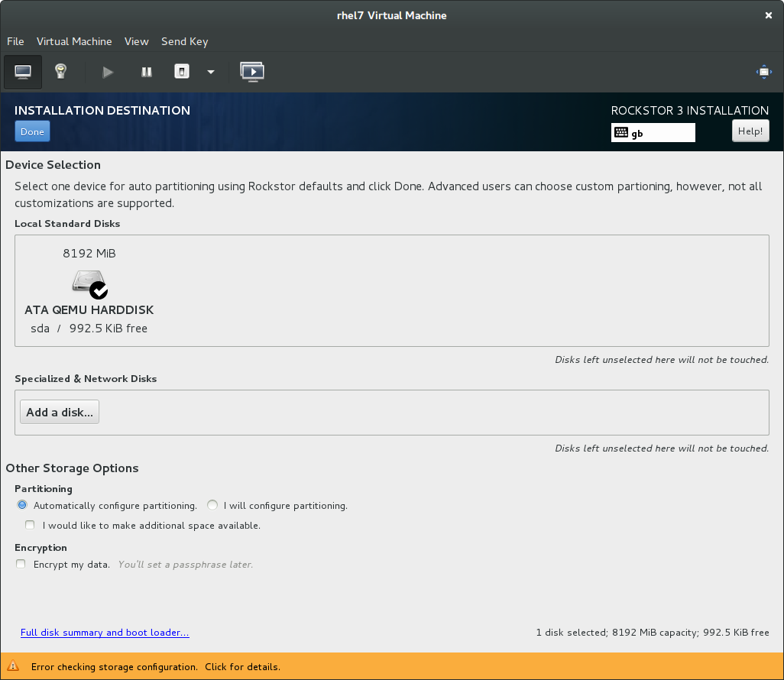Close the rhel7 Virtual Machine window

[x=769, y=15]
